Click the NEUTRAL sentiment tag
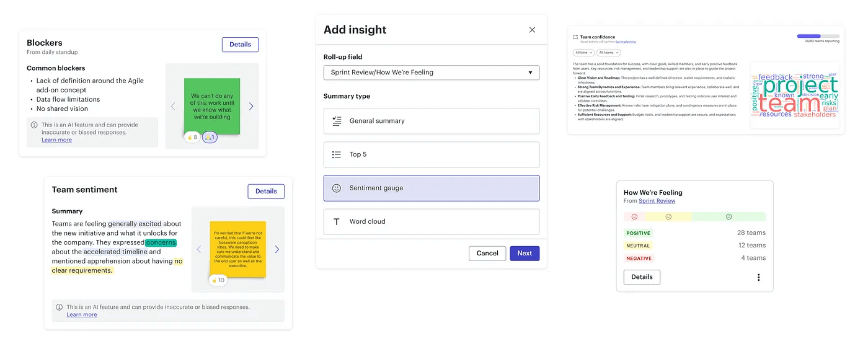 pyautogui.click(x=638, y=246)
